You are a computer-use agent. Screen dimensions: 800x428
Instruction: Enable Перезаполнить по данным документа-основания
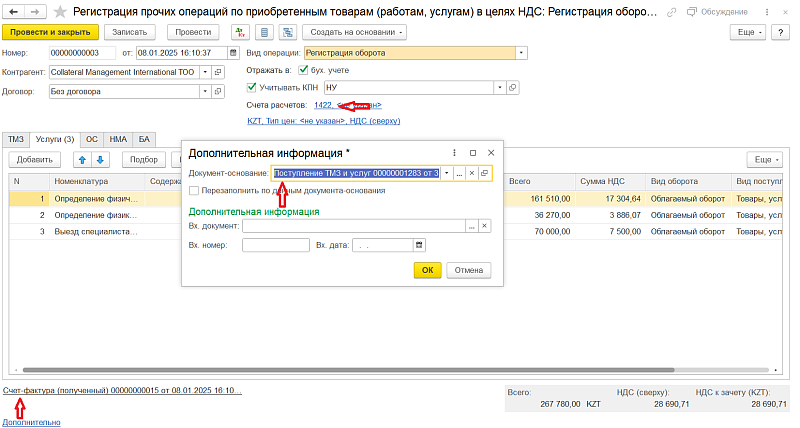[x=194, y=190]
